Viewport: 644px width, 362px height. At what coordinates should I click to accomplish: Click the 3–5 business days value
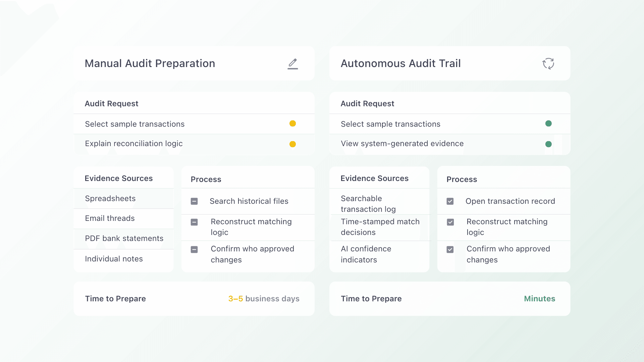(x=264, y=299)
